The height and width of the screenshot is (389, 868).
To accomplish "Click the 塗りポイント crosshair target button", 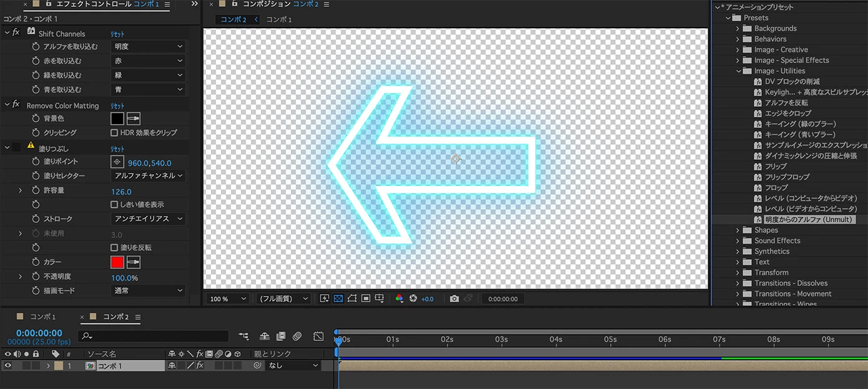I will click(x=117, y=162).
